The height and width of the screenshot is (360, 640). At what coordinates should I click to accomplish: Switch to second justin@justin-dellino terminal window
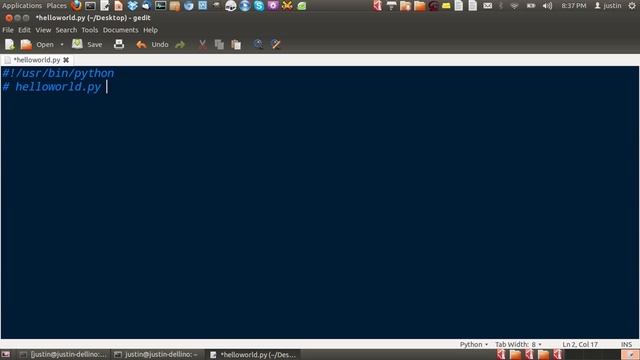pos(157,355)
